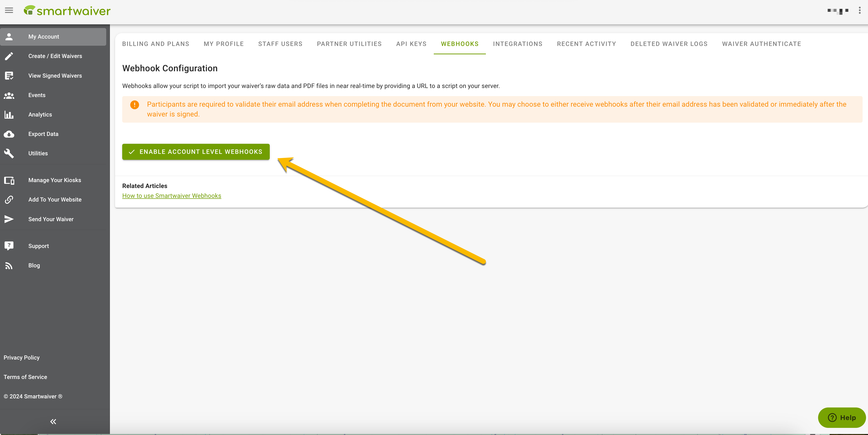The image size is (868, 435).
Task: Click the Manage Your Kiosks devices icon
Action: point(9,180)
